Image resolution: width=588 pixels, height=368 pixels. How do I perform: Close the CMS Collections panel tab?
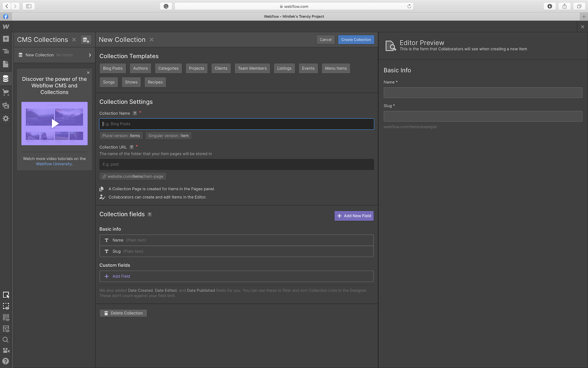74,39
